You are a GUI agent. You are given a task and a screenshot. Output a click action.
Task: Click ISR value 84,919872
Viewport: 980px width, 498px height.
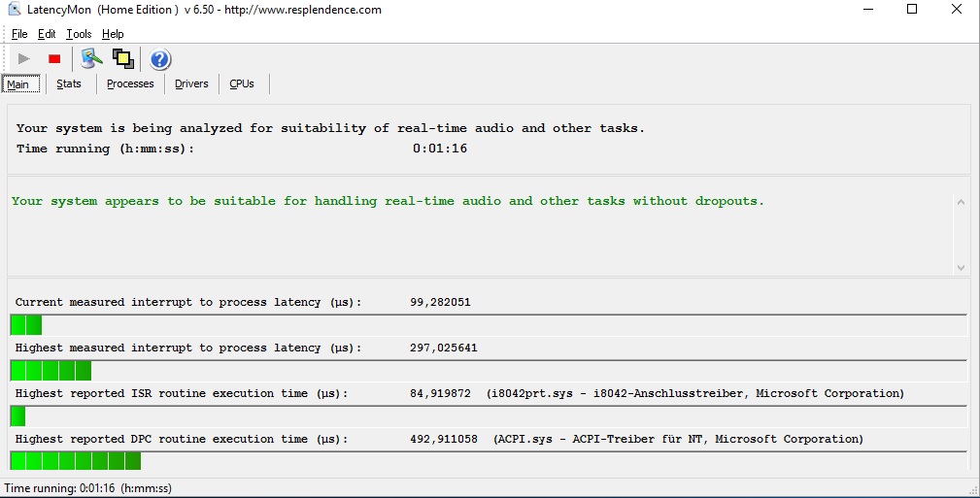point(440,394)
